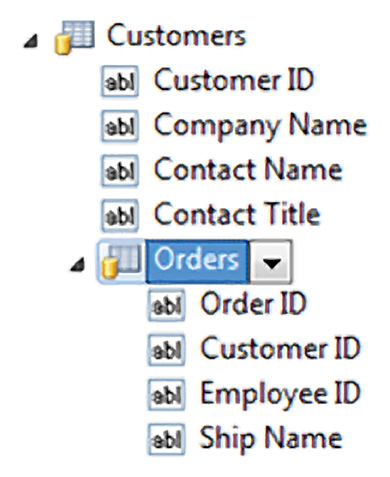The width and height of the screenshot is (390, 477).
Task: Select the Customers table label
Action: [x=177, y=35]
